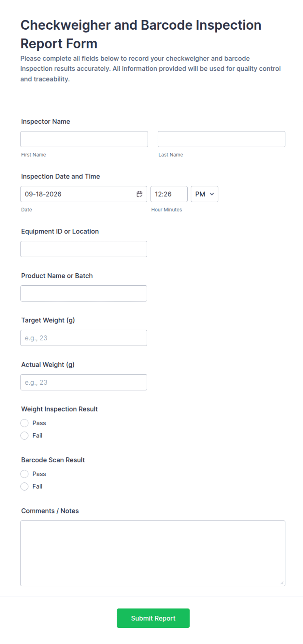This screenshot has height=644, width=303.
Task: Focus the Product Name or Batch field
Action: tap(84, 293)
